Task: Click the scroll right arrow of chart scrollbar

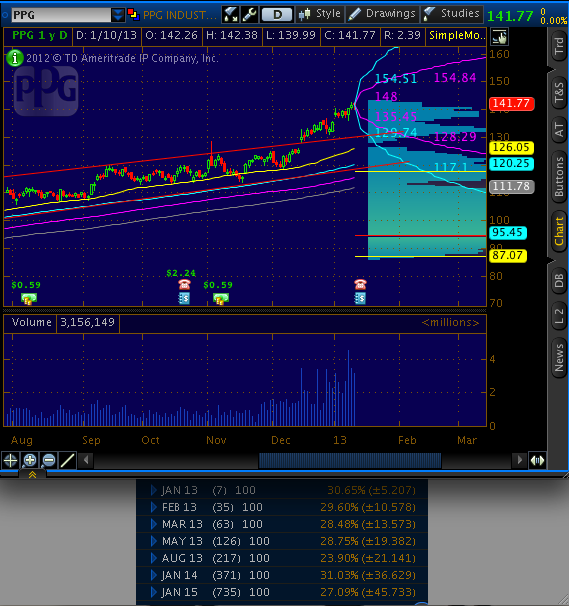Action: (519, 460)
